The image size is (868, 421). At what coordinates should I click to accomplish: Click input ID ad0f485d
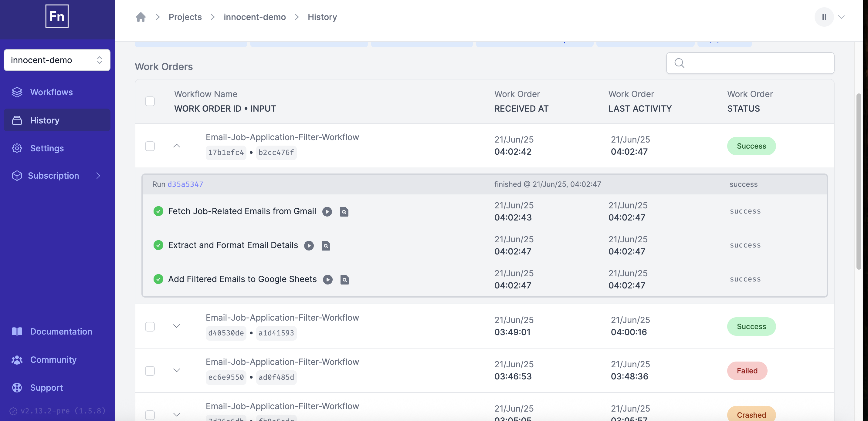click(276, 377)
